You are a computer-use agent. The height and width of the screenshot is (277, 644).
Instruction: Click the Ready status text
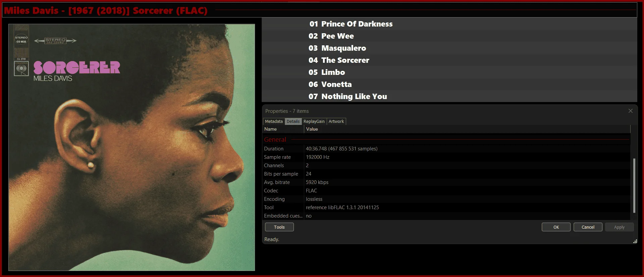coord(272,239)
